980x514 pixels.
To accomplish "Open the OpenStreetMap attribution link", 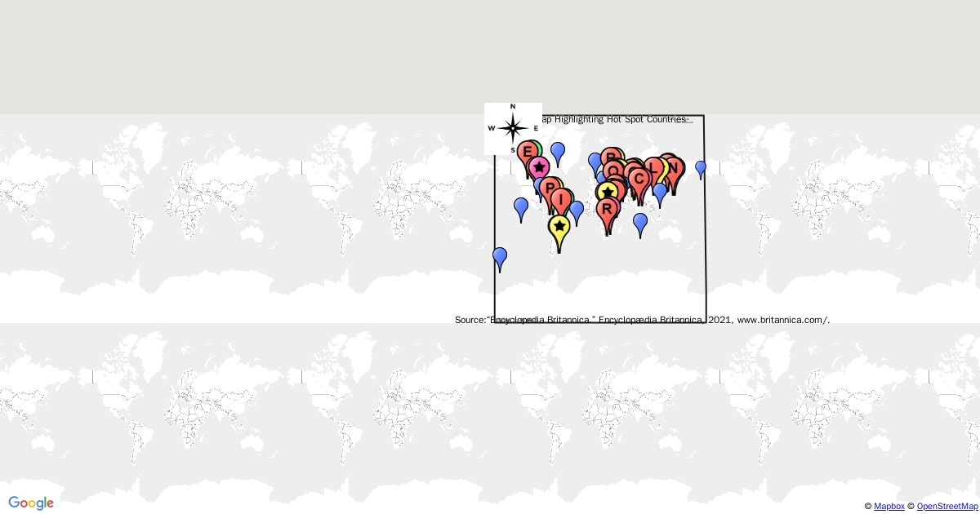I will (x=945, y=506).
